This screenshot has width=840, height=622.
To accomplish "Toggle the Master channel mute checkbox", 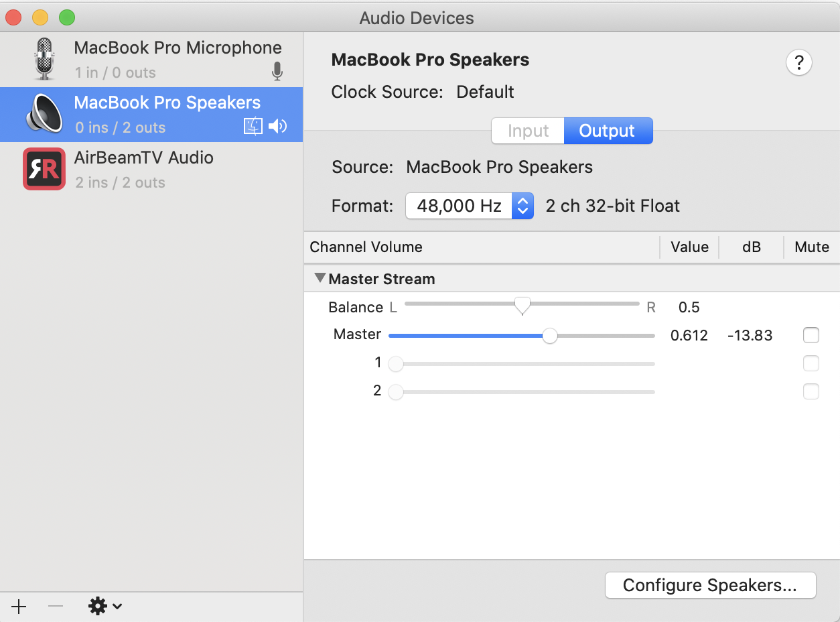I will pos(811,335).
